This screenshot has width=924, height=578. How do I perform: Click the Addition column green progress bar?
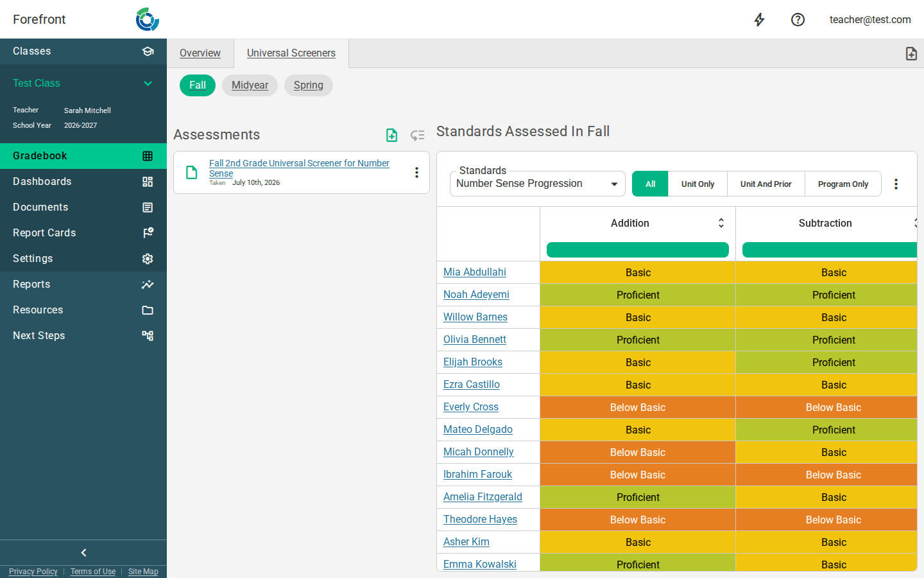638,250
